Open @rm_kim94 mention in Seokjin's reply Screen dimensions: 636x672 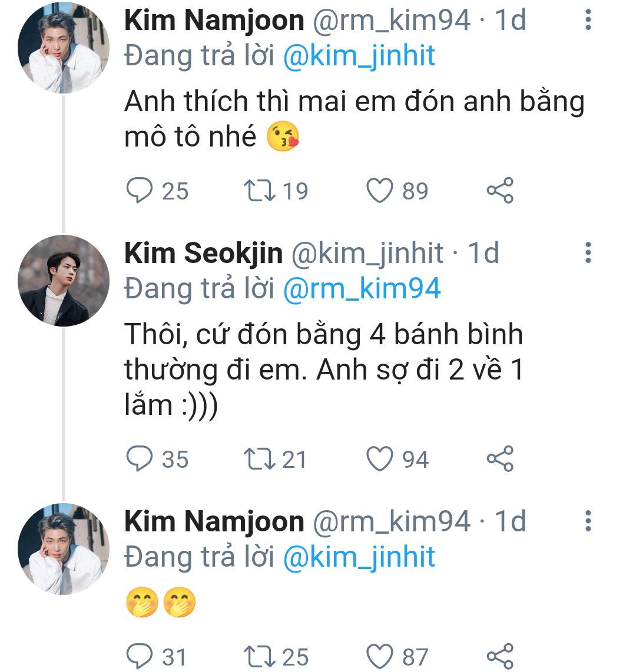click(362, 289)
